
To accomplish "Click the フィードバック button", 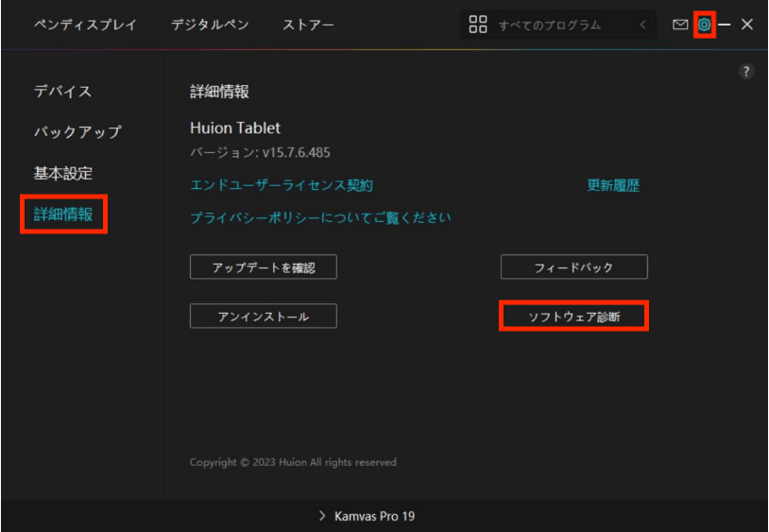I will point(573,266).
